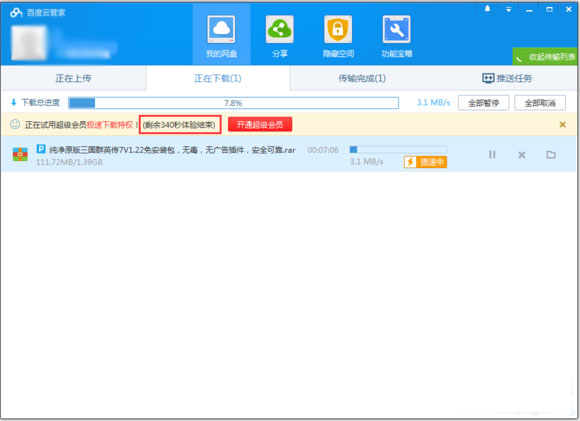Click the orange 提速中 speed boost badge
Viewport: 580px width, 421px height.
click(x=425, y=162)
